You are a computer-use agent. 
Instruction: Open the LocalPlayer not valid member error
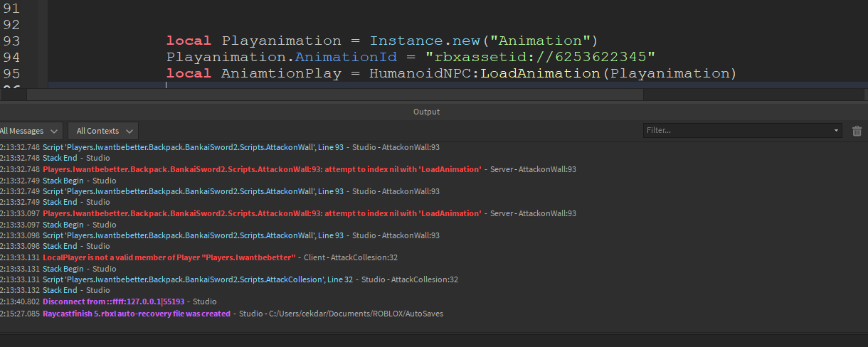[x=169, y=257]
